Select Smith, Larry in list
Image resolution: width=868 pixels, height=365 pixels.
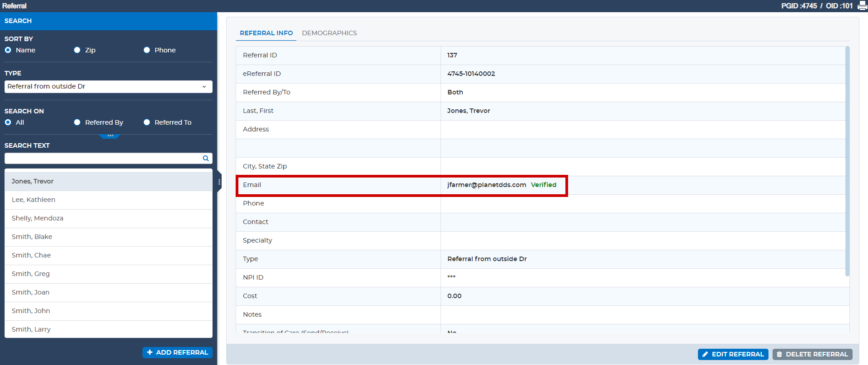click(109, 329)
